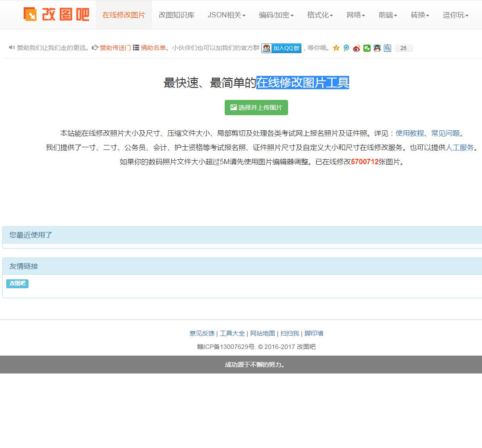Expand the 前端 dropdown menu

(387, 15)
